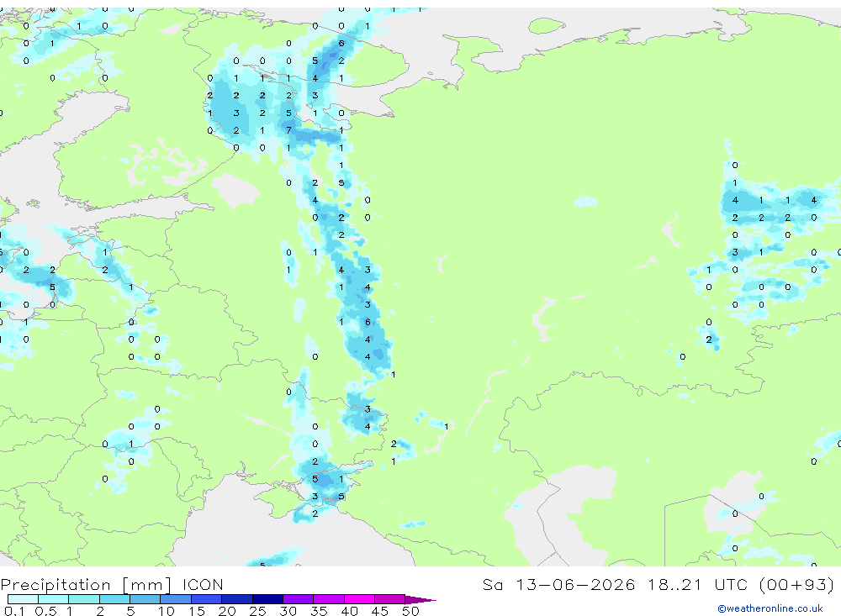Click the legend swatch between 15 and 20
This screenshot has height=616, width=841.
pos(206,599)
